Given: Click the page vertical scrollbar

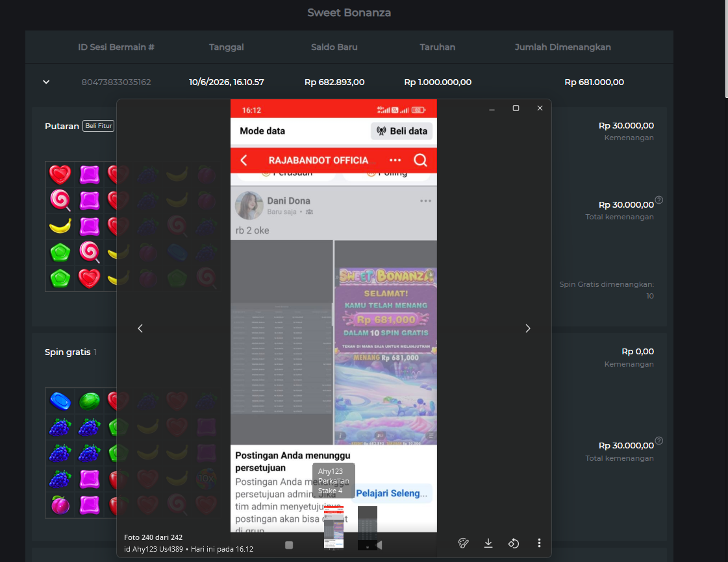Looking at the screenshot, I should [726, 49].
